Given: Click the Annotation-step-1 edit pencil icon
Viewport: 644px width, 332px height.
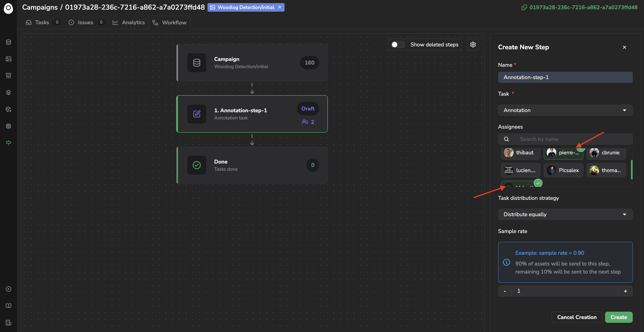Looking at the screenshot, I should [x=197, y=114].
